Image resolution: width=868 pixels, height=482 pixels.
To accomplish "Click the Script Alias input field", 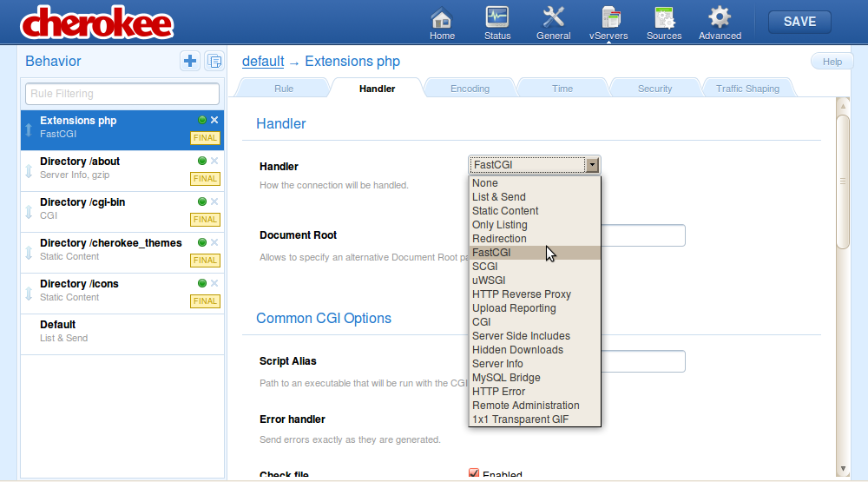I will pyautogui.click(x=643, y=361).
